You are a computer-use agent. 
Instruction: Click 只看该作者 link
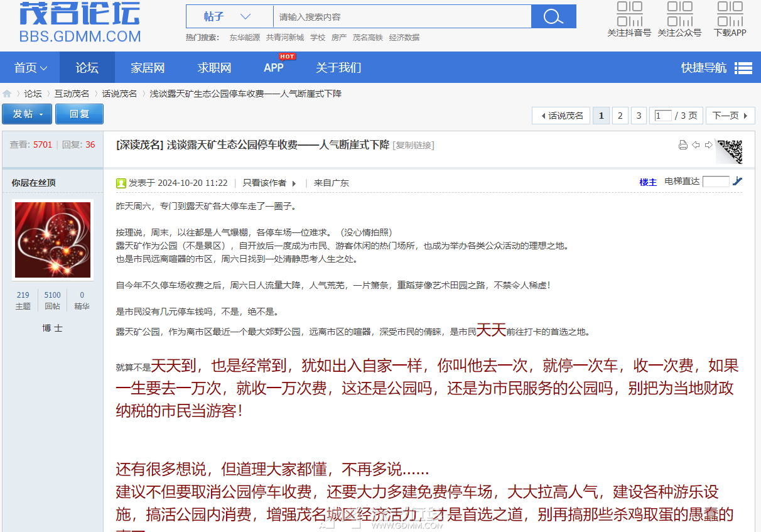tap(264, 183)
